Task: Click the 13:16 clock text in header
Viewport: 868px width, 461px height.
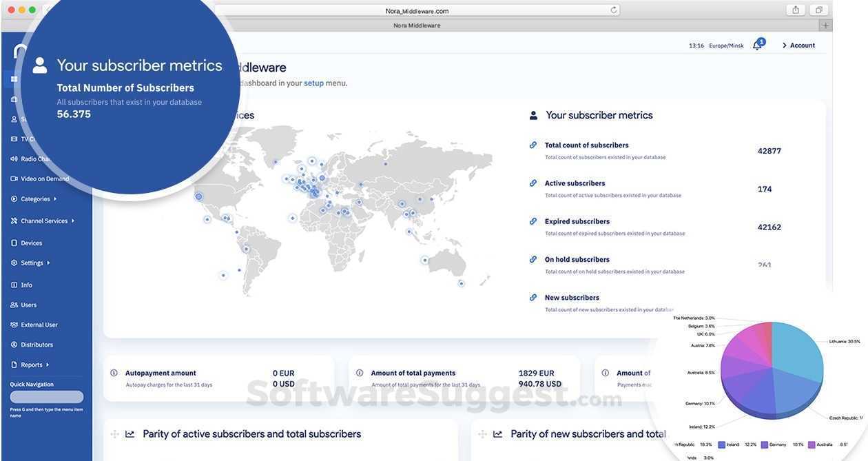Action: (x=696, y=46)
